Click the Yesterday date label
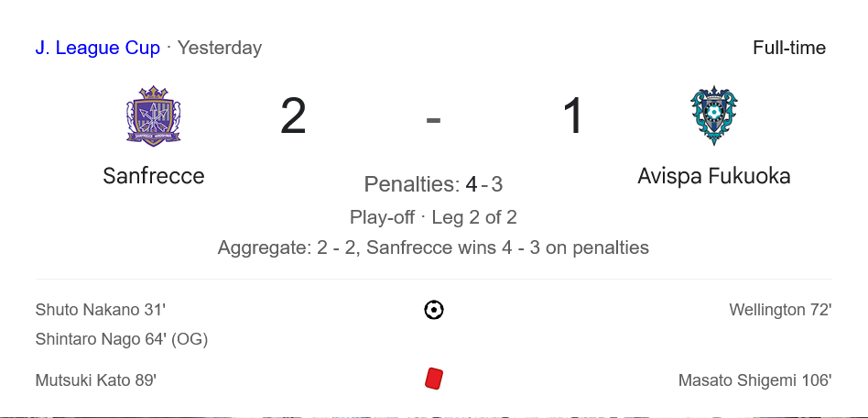Viewport: 868px width, 418px height. tap(220, 48)
